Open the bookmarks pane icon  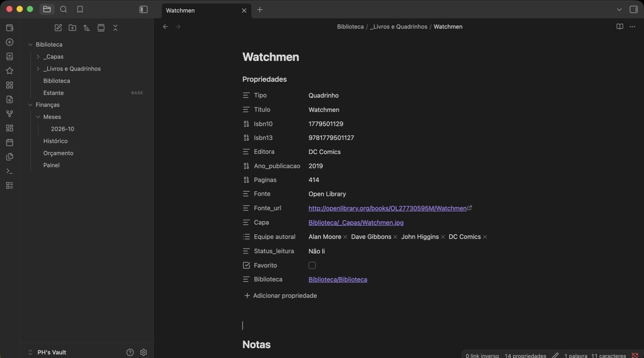80,9
